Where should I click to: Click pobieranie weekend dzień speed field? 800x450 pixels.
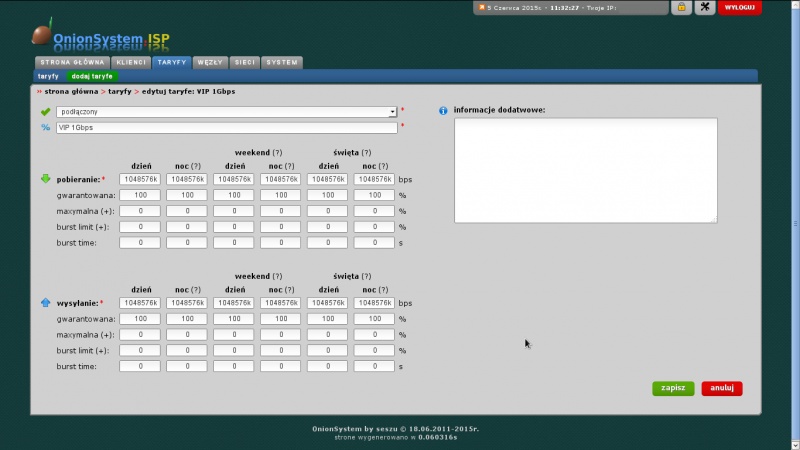pyautogui.click(x=234, y=179)
